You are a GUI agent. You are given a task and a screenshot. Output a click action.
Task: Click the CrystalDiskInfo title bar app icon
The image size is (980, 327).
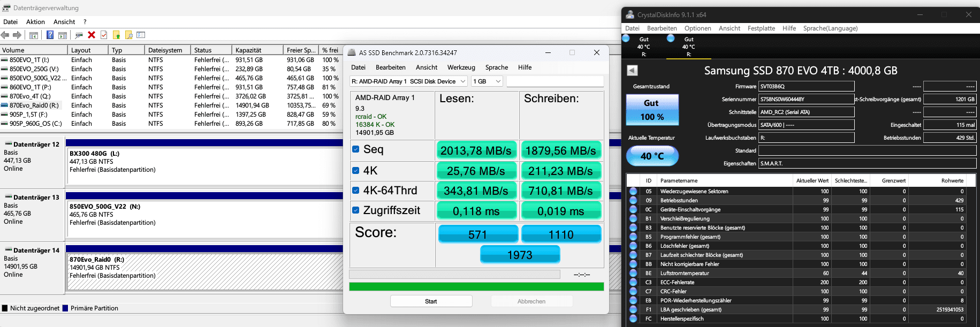pos(630,14)
